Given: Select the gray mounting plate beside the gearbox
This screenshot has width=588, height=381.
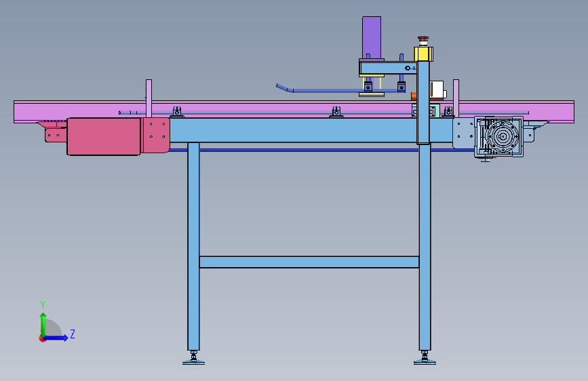Looking at the screenshot, I should 463,133.
